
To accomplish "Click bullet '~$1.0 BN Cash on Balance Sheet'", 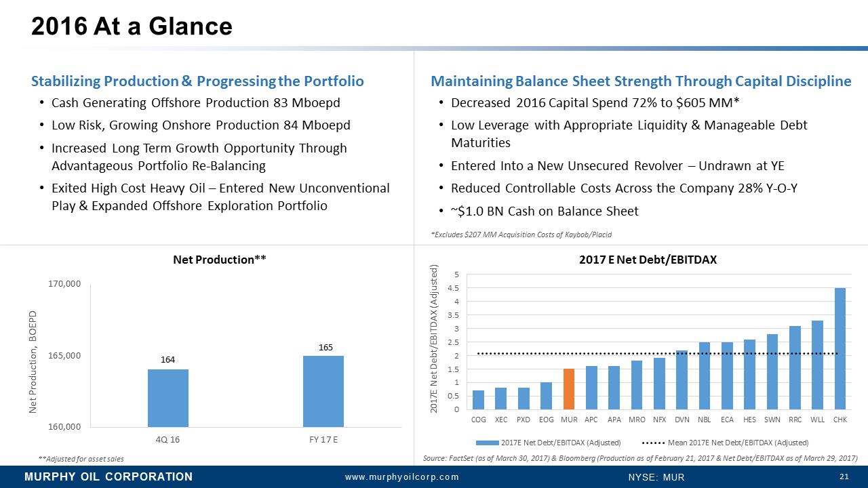I will point(545,211).
